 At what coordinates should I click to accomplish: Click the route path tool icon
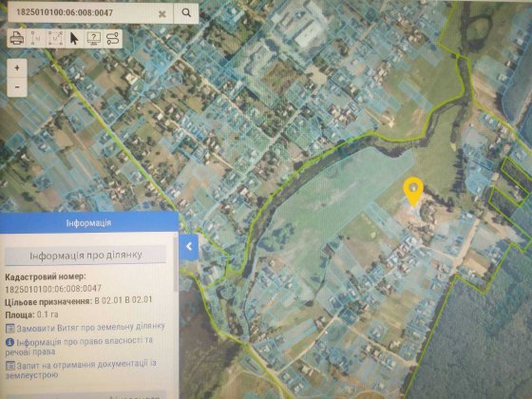pyautogui.click(x=112, y=38)
